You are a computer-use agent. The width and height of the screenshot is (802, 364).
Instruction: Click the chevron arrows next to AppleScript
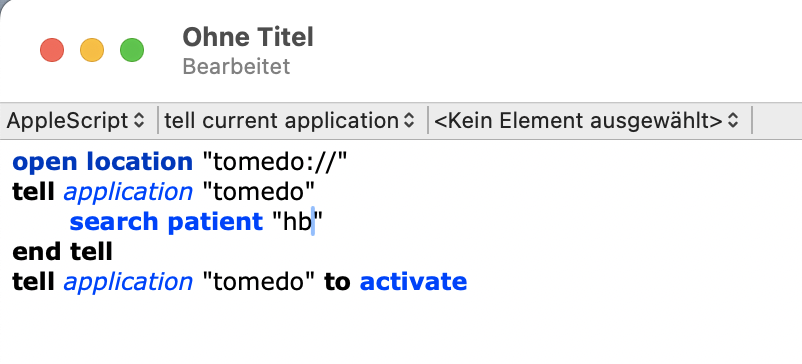(139, 121)
